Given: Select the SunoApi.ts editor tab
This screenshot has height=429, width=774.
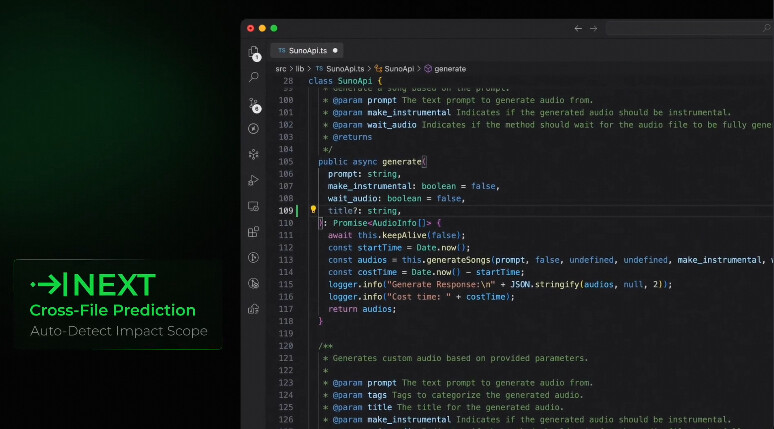Looking at the screenshot, I should tap(309, 50).
